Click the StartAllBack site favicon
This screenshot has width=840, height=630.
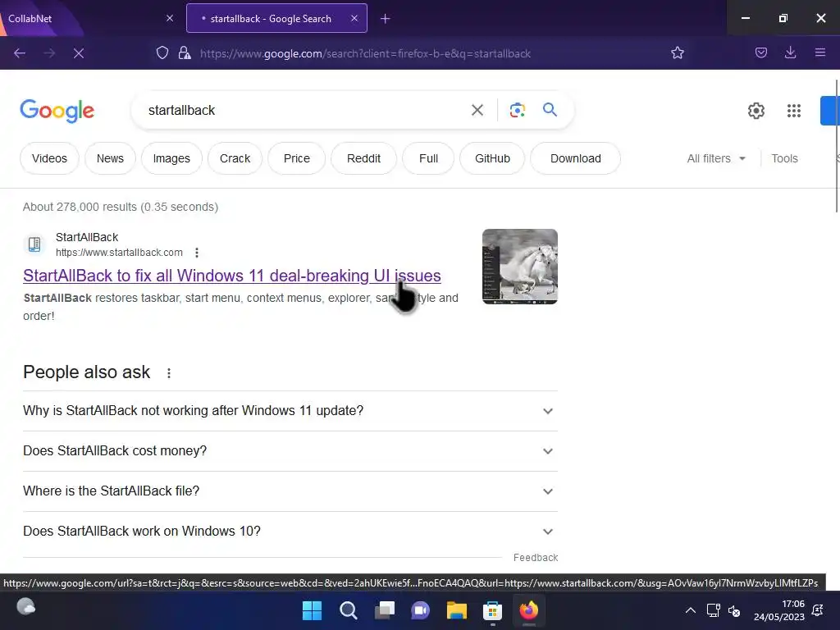34,244
